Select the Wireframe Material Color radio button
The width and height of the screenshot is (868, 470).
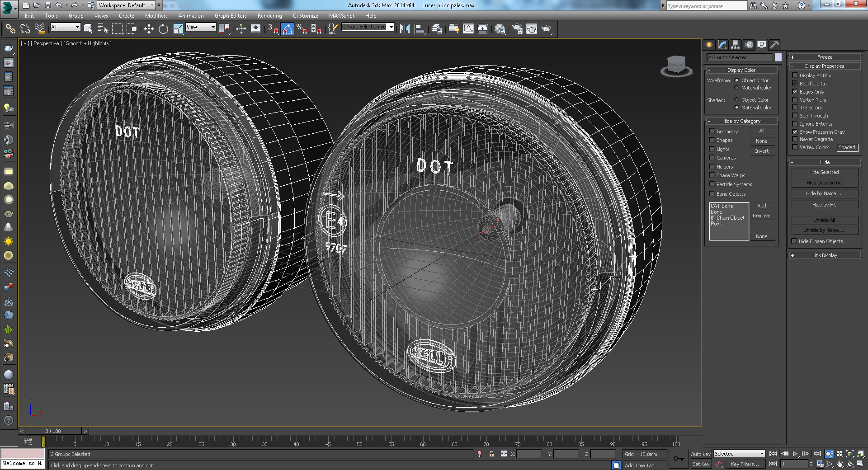pyautogui.click(x=736, y=88)
